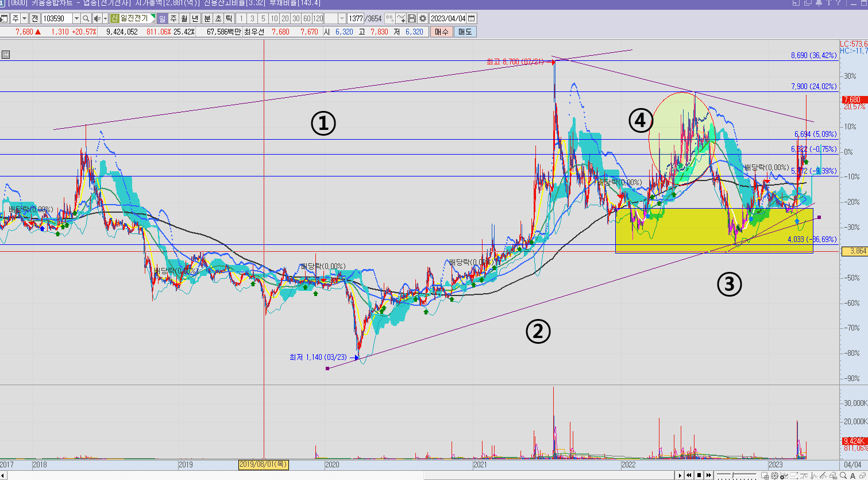
Task: Click the rewind button in chart playback
Action: point(689,475)
